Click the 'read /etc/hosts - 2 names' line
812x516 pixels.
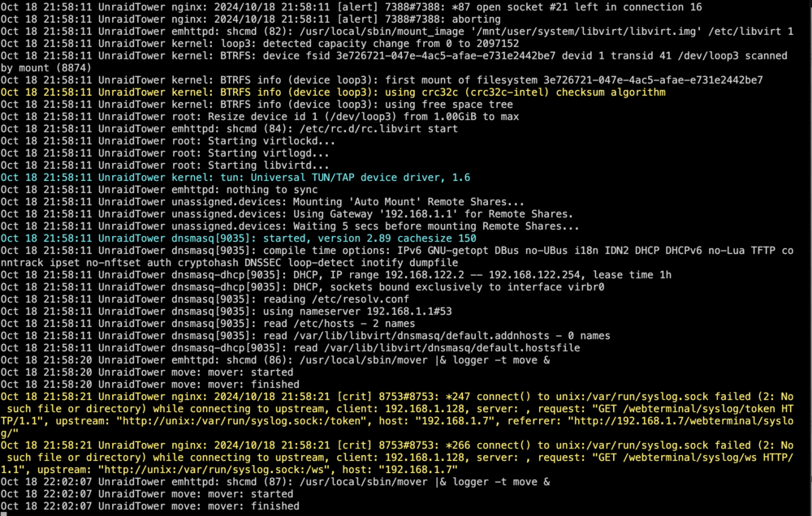pos(208,324)
